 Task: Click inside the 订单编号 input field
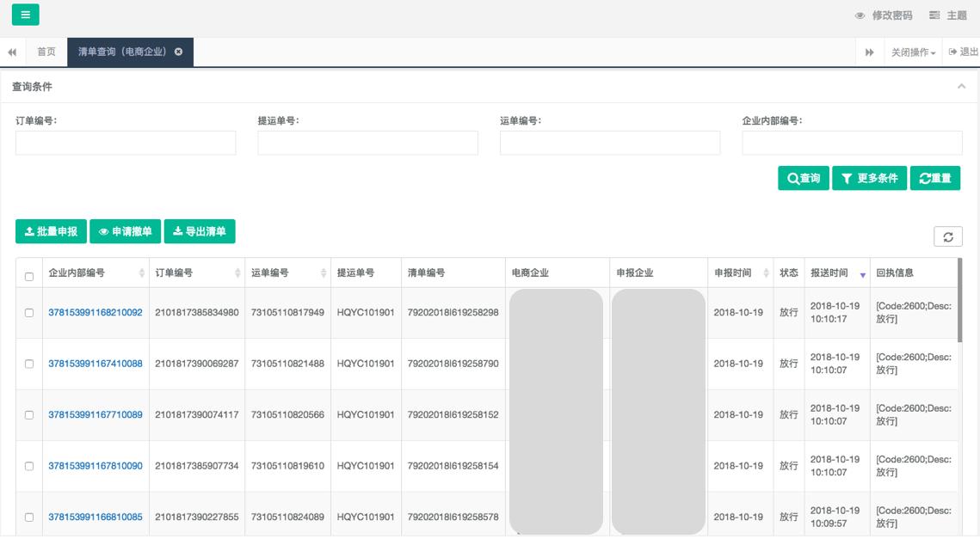pos(124,143)
